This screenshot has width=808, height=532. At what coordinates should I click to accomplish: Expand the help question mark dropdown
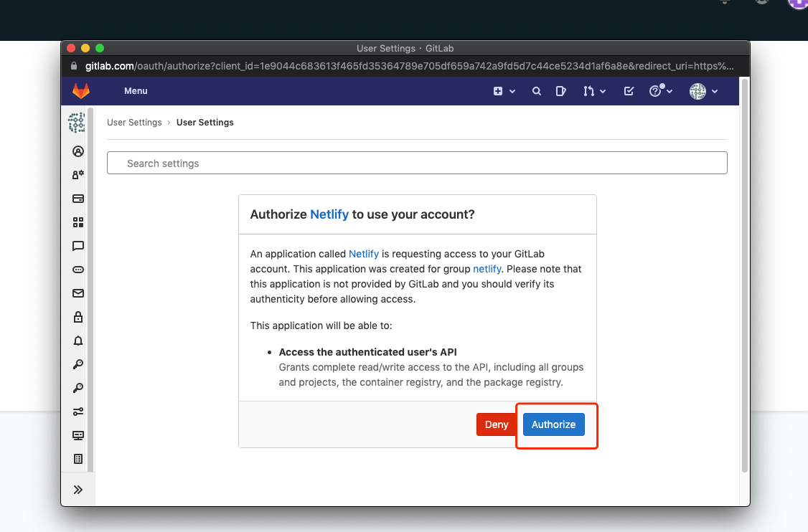click(x=661, y=90)
